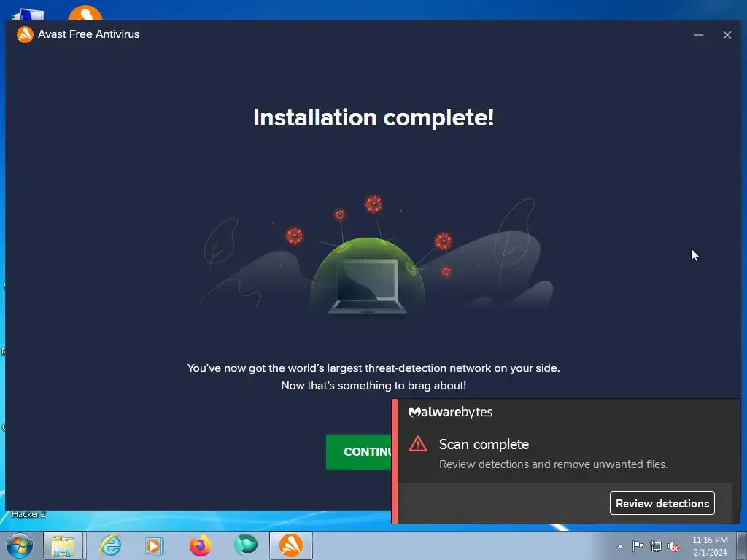Viewport: 747px width, 560px height.
Task: Click Review detections in Malwarebytes popup
Action: pos(662,503)
